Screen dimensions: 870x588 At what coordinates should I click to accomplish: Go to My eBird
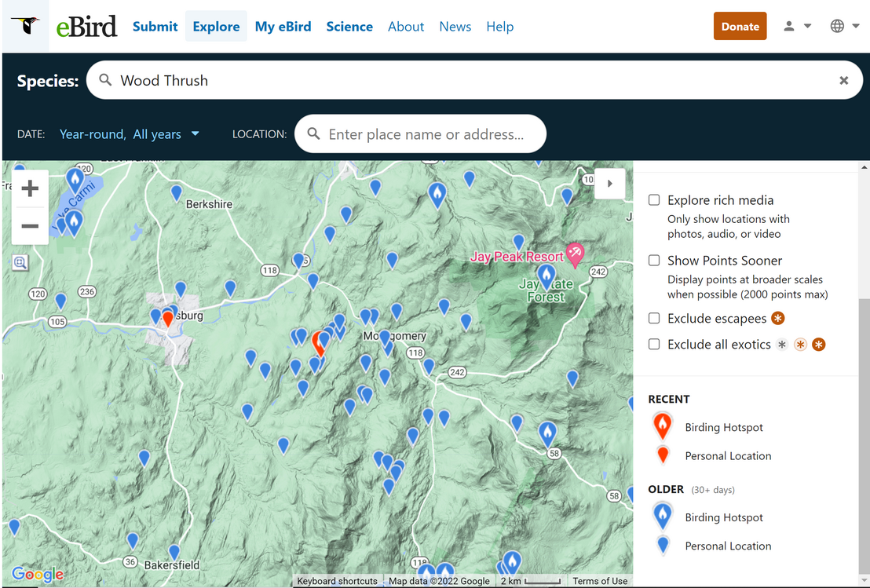tap(283, 27)
